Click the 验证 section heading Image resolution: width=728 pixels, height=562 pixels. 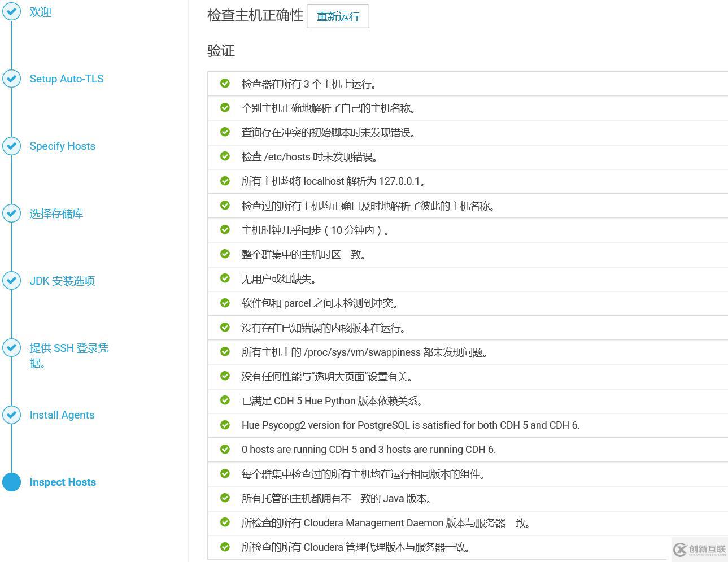(x=221, y=51)
